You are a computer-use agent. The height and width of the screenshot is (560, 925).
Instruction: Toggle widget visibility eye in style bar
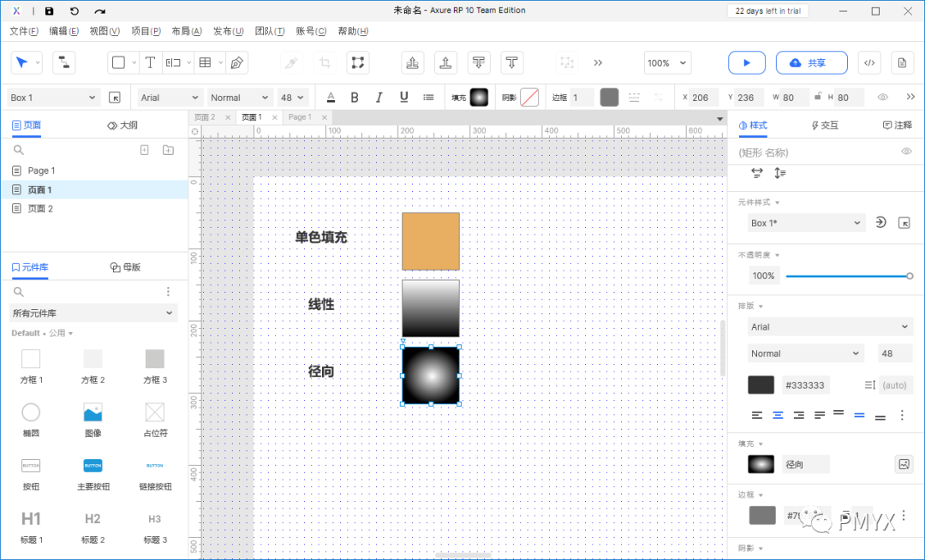click(x=882, y=98)
